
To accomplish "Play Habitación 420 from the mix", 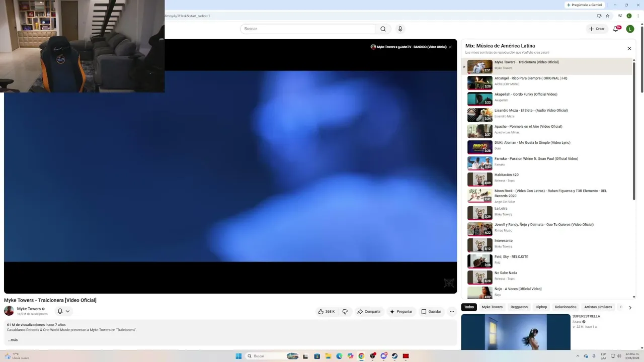I will (547, 179).
